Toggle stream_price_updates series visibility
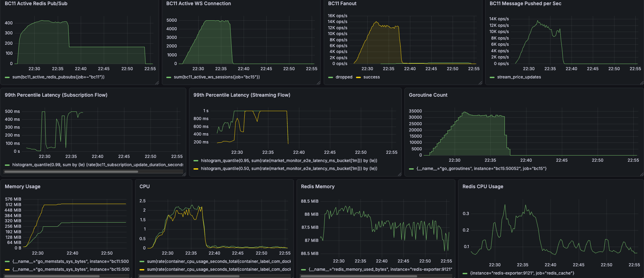 (x=519, y=77)
